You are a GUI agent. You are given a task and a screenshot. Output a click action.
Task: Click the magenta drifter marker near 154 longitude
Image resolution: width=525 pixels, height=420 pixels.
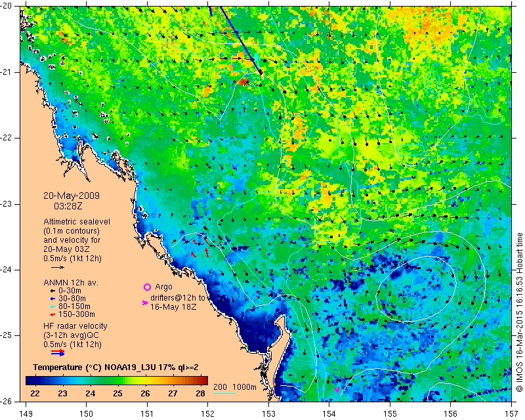(x=337, y=390)
